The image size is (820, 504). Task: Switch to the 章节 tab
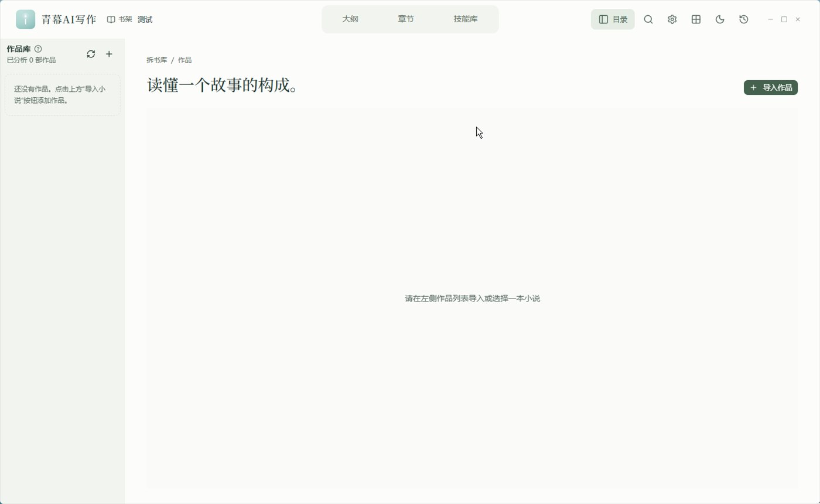pos(406,19)
